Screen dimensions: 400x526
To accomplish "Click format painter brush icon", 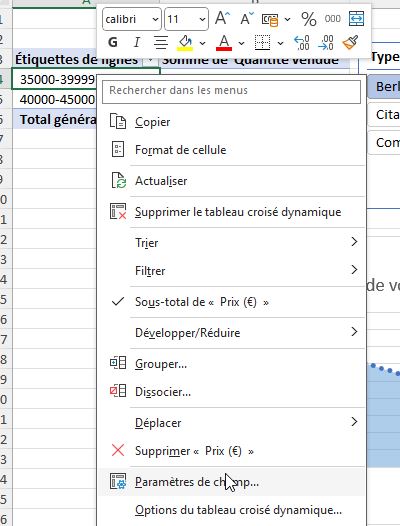I will coord(350,43).
